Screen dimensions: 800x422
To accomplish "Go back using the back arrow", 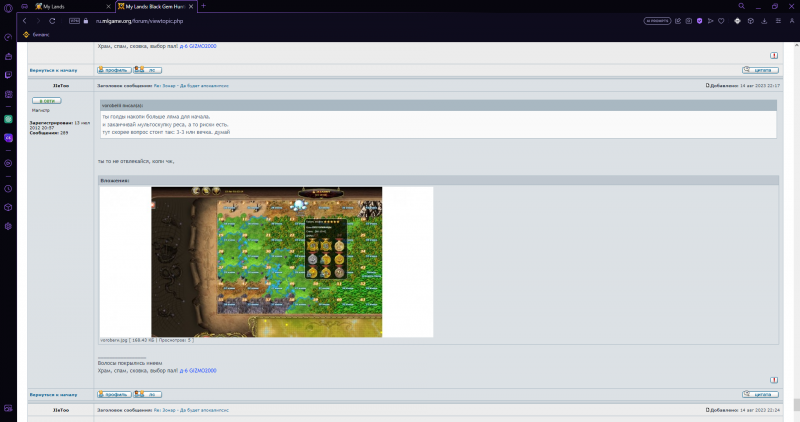I will pos(24,19).
